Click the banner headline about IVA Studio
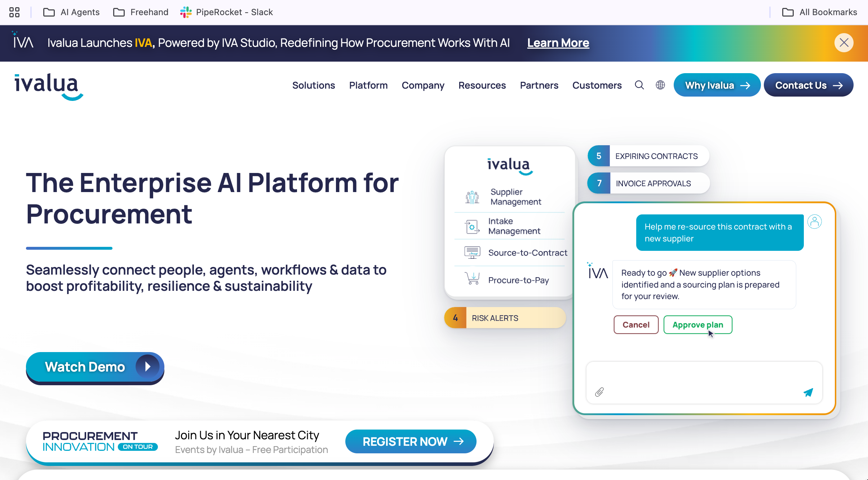Viewport: 868px width, 480px height. pyautogui.click(x=278, y=43)
